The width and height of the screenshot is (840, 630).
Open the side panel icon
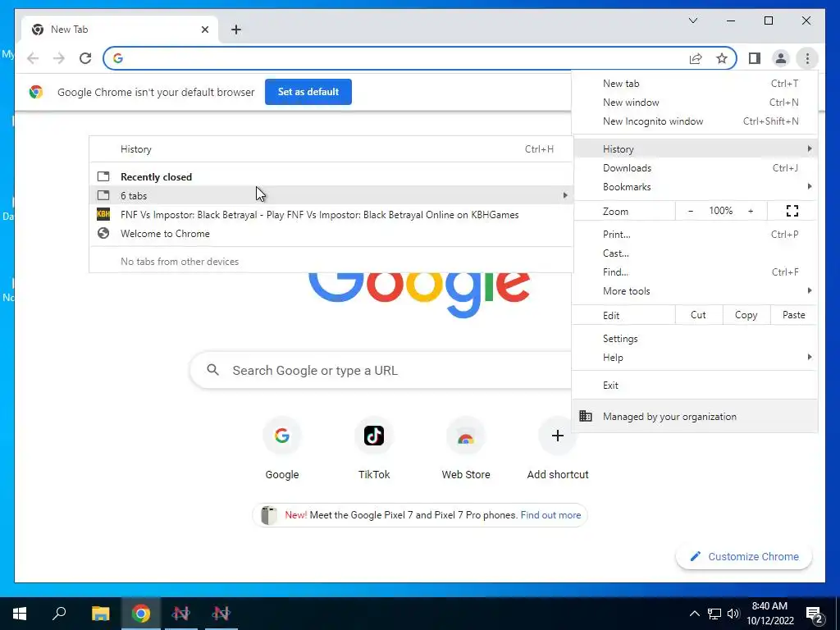click(755, 58)
